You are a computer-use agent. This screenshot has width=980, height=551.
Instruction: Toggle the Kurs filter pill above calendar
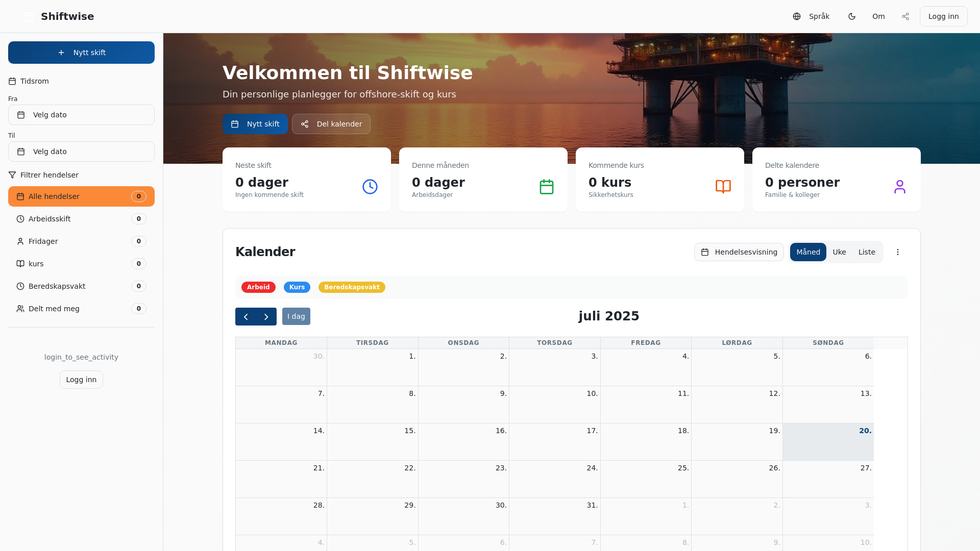click(297, 287)
